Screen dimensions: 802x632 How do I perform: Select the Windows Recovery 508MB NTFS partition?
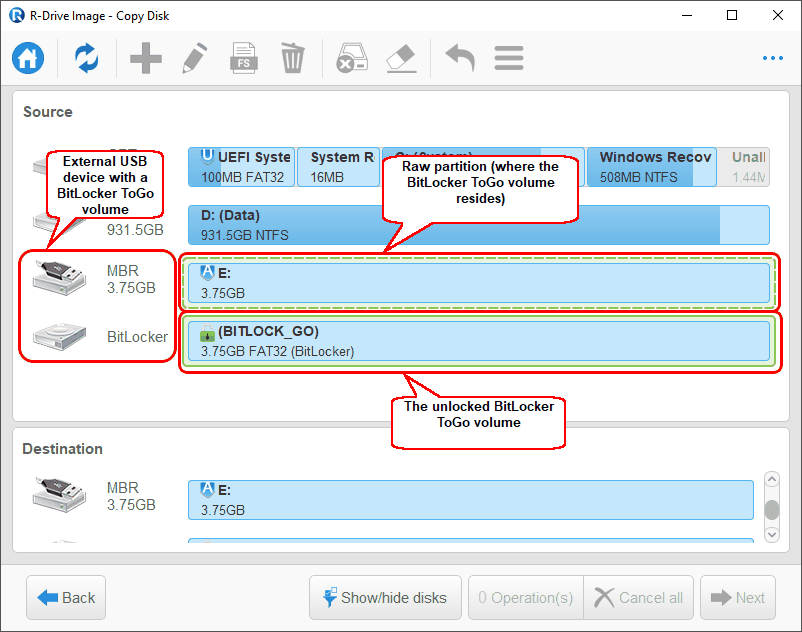652,167
